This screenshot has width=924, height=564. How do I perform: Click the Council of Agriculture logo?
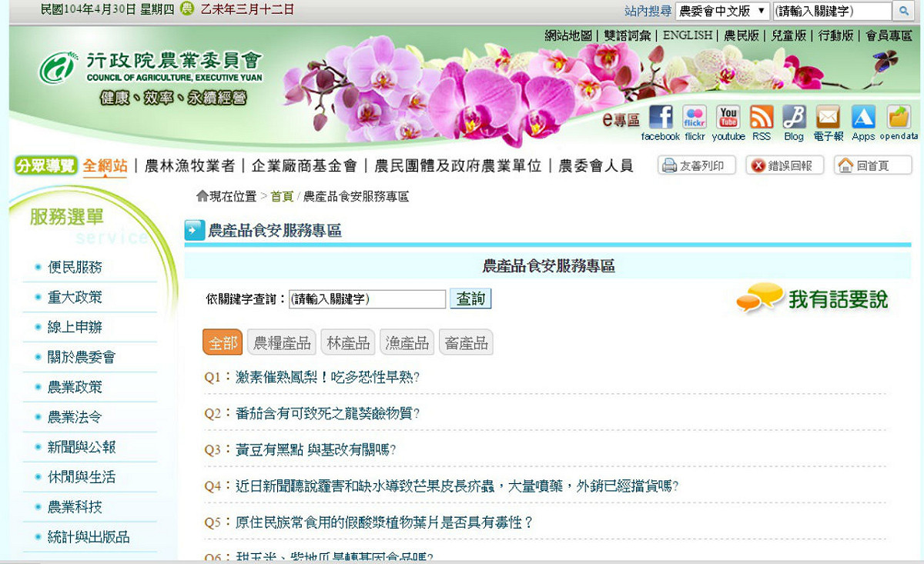point(151,68)
